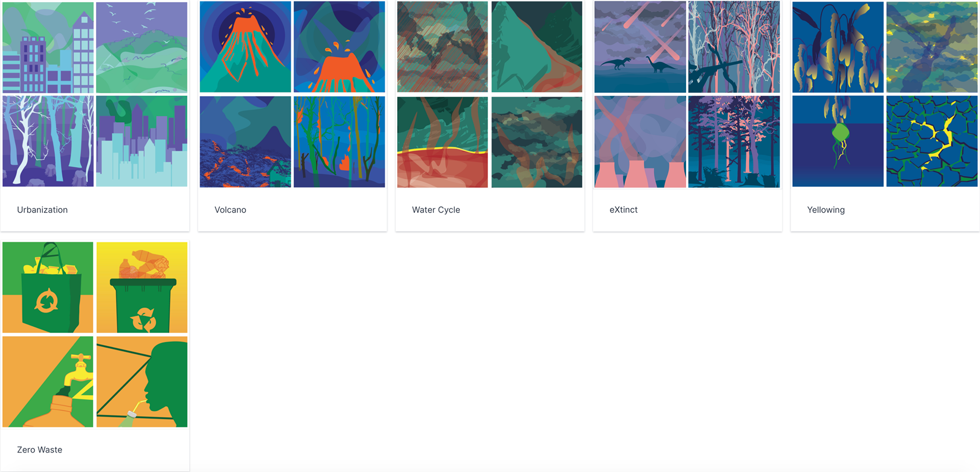Select the light blue city skyline thumbnail
The image size is (980, 472).
click(x=142, y=141)
